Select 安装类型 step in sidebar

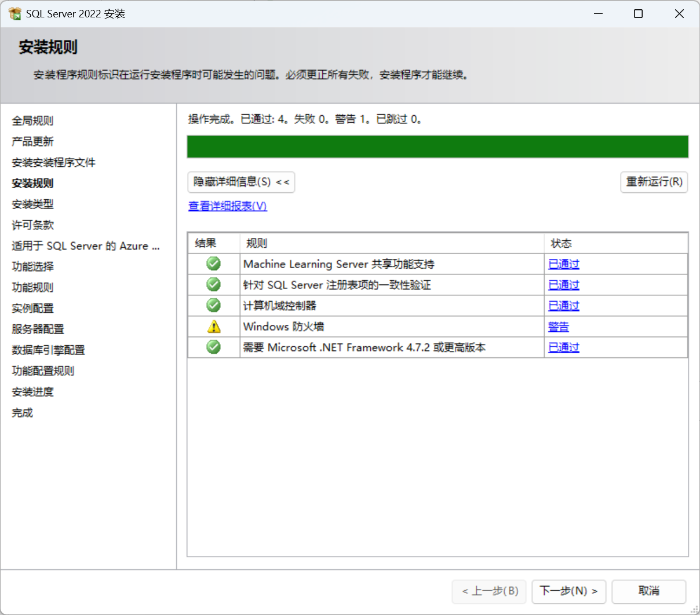click(32, 204)
